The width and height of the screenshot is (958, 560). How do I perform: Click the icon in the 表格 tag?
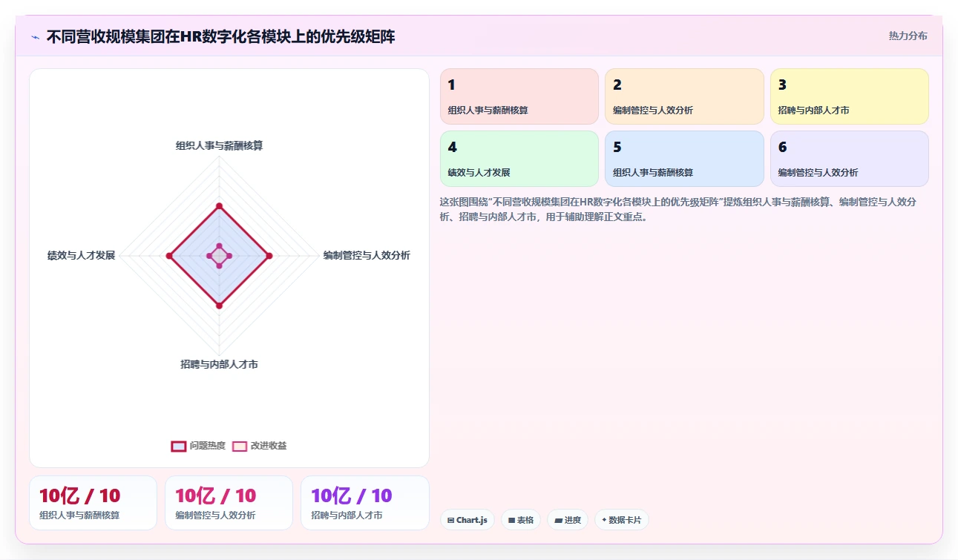click(x=511, y=520)
